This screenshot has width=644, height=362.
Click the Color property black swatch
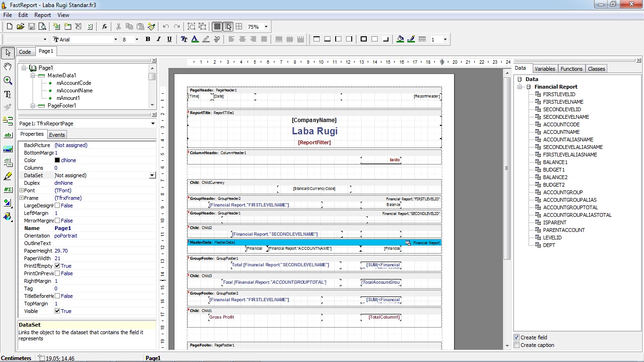point(58,160)
